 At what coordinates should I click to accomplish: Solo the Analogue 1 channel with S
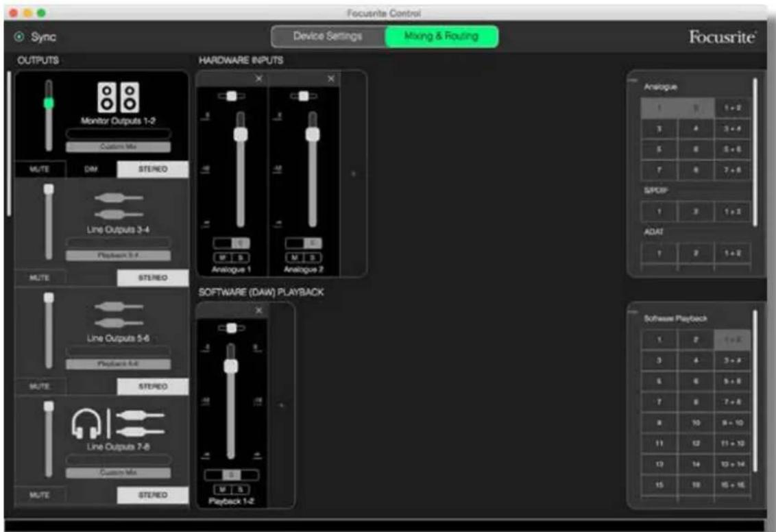pos(241,257)
